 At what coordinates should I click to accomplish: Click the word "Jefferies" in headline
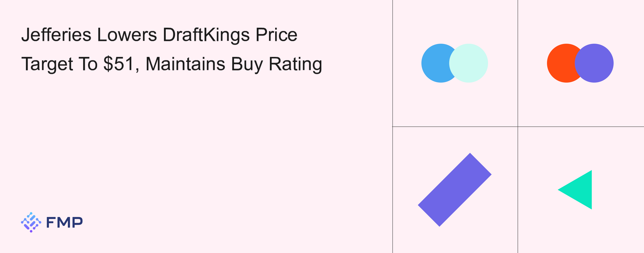pos(56,35)
